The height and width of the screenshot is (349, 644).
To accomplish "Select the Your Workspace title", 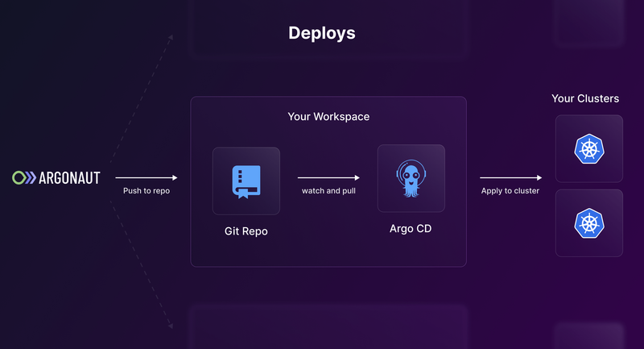I will coord(328,117).
